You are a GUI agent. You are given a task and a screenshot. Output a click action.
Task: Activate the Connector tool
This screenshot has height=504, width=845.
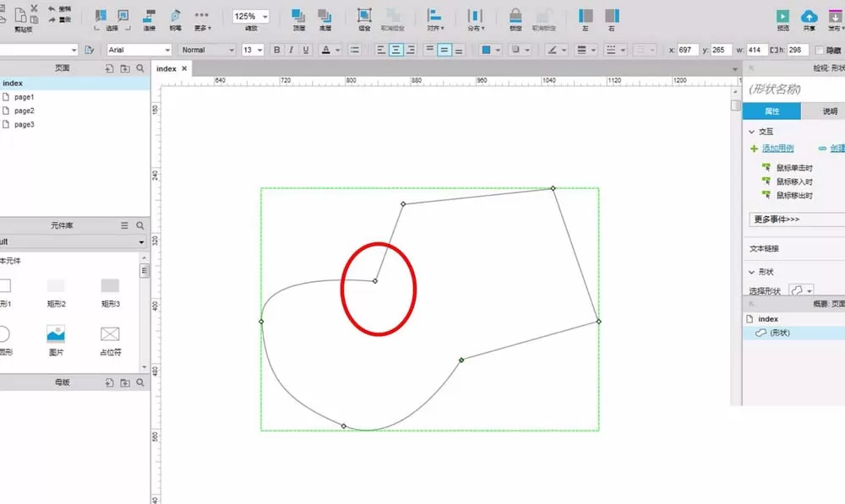point(150,19)
